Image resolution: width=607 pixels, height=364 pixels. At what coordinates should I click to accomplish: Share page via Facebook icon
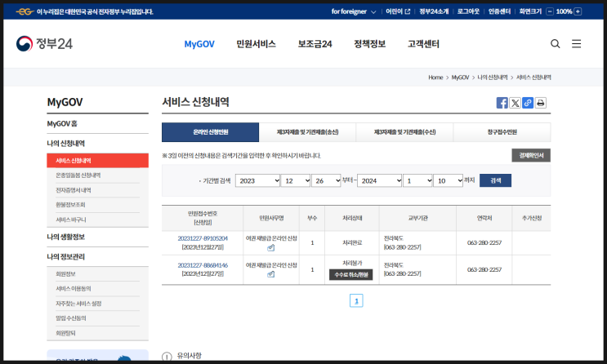[x=502, y=103]
